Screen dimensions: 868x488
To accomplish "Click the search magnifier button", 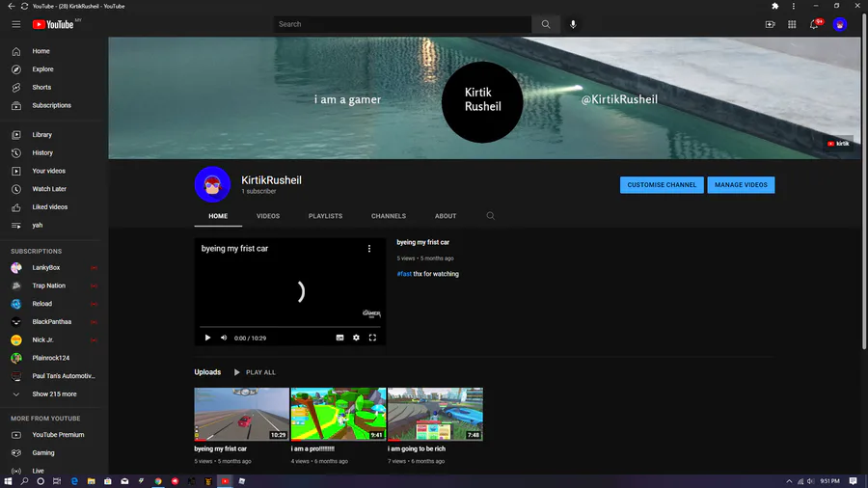I will 546,24.
